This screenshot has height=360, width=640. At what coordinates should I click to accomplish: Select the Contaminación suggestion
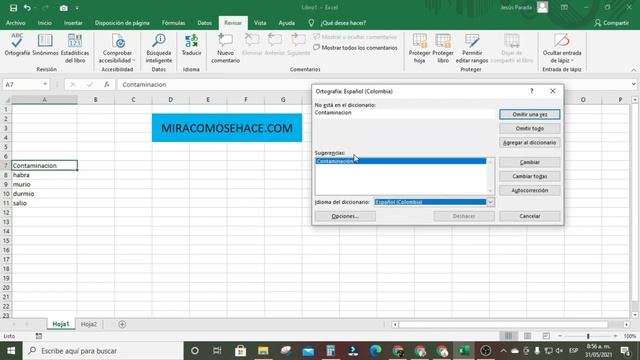[x=401, y=161]
